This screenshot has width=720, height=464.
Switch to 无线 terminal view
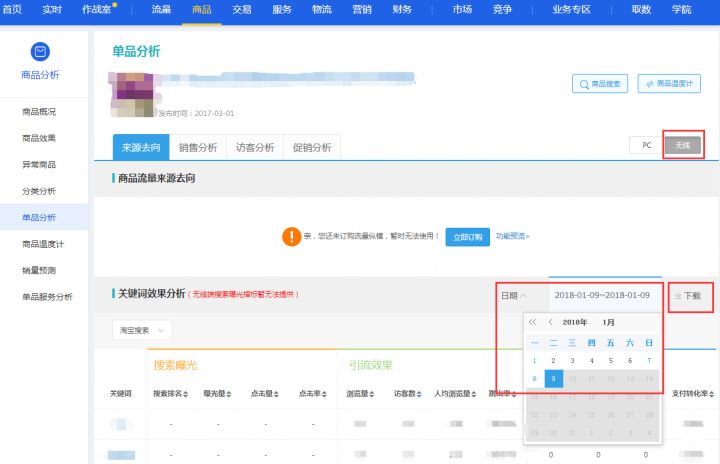pos(683,145)
